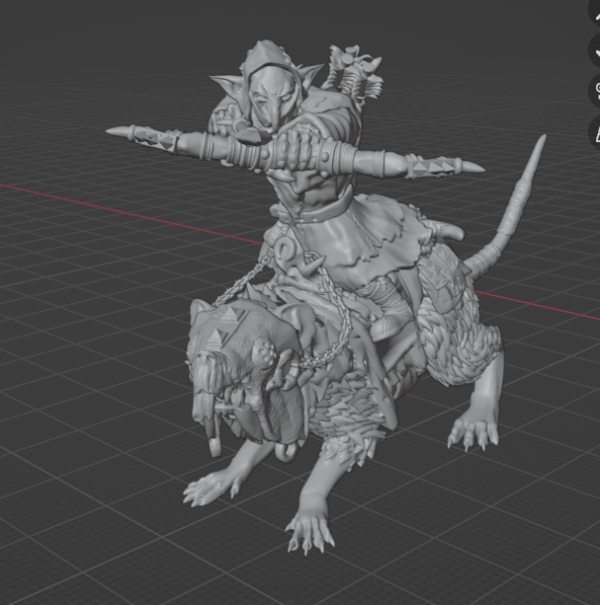Switch perspective/orthographic projection button
The width and height of the screenshot is (600, 605).
point(596,130)
